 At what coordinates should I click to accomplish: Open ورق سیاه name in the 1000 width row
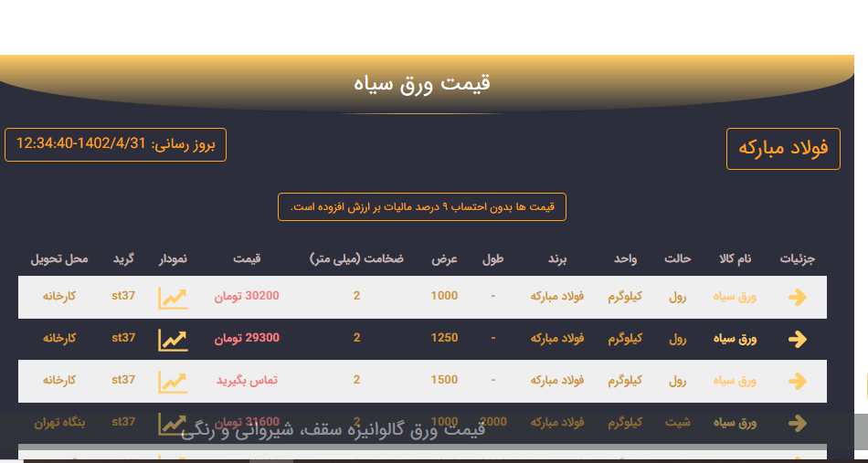click(736, 297)
